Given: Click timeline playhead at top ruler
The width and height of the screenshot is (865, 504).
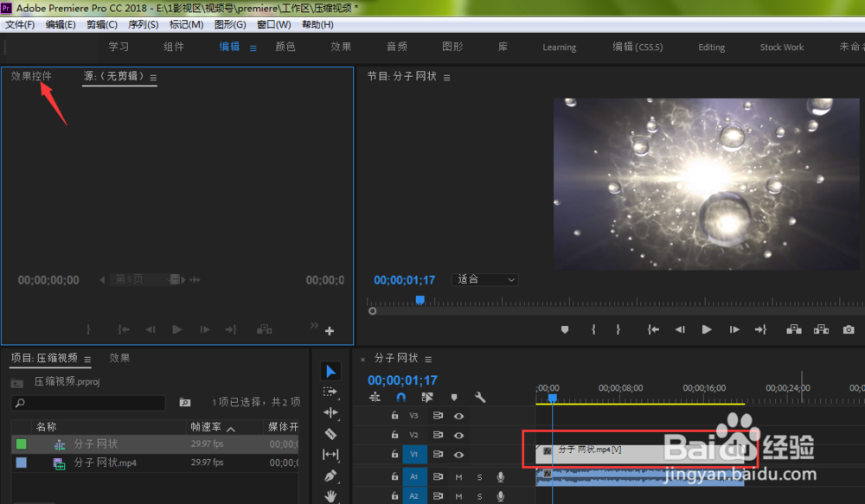Looking at the screenshot, I should tap(552, 399).
